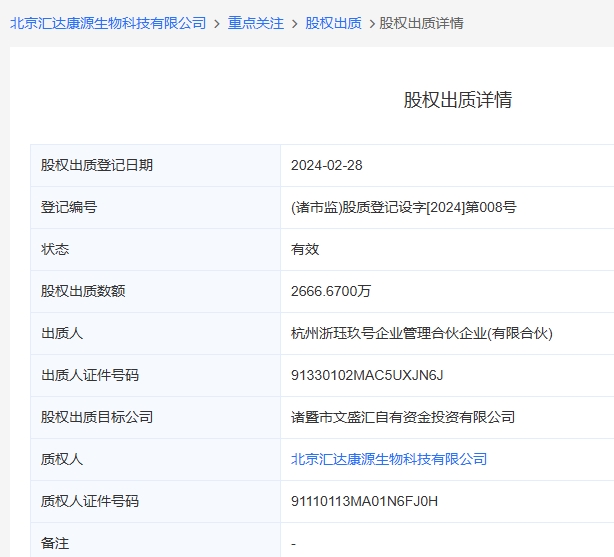The image size is (614, 557).
Task: Select date value 2024-02-28
Action: coord(327,165)
